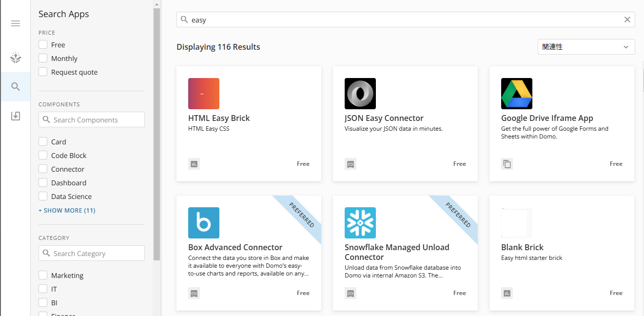The image size is (644, 316).
Task: Open Box Advanced Connector title
Action: tap(235, 247)
